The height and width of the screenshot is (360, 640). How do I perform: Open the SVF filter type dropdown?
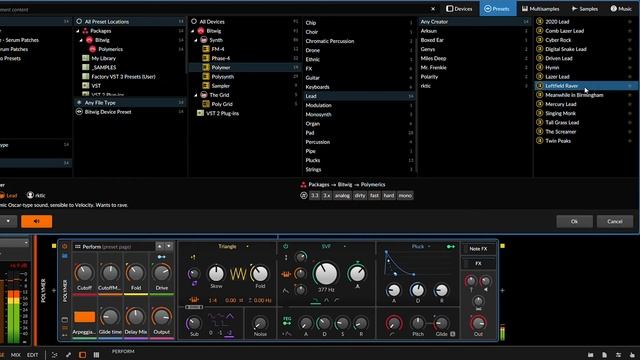point(345,247)
